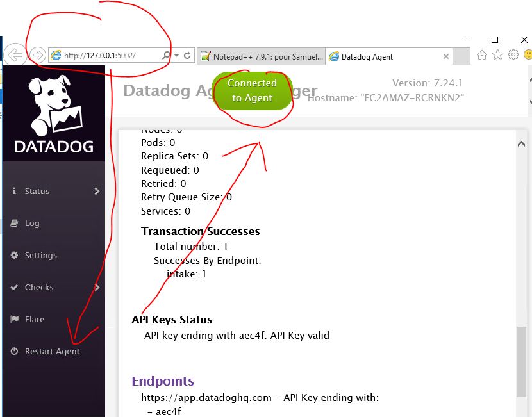Image resolution: width=532 pixels, height=417 pixels.
Task: Click the browser Back arrow button
Action: pos(14,56)
